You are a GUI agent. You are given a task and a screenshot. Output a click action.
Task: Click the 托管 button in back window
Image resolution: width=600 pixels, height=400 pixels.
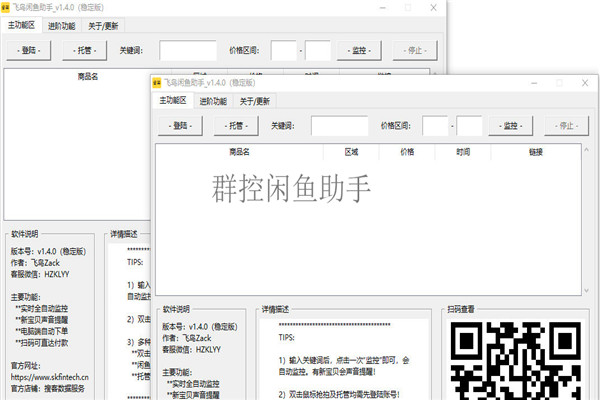(85, 50)
